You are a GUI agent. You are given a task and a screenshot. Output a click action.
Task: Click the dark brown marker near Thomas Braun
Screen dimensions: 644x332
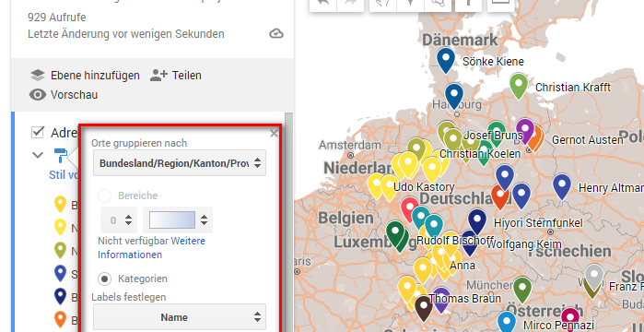click(x=424, y=309)
